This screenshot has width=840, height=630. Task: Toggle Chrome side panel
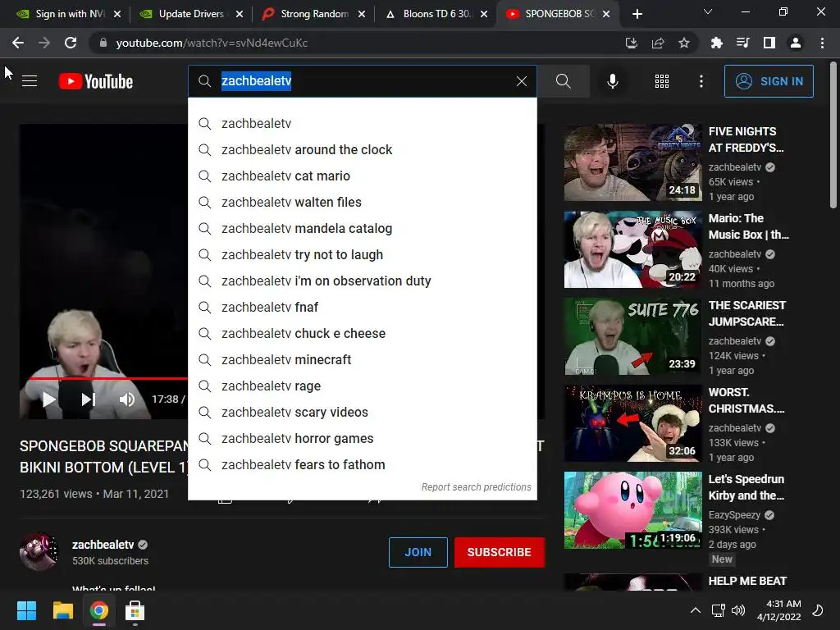point(769,43)
